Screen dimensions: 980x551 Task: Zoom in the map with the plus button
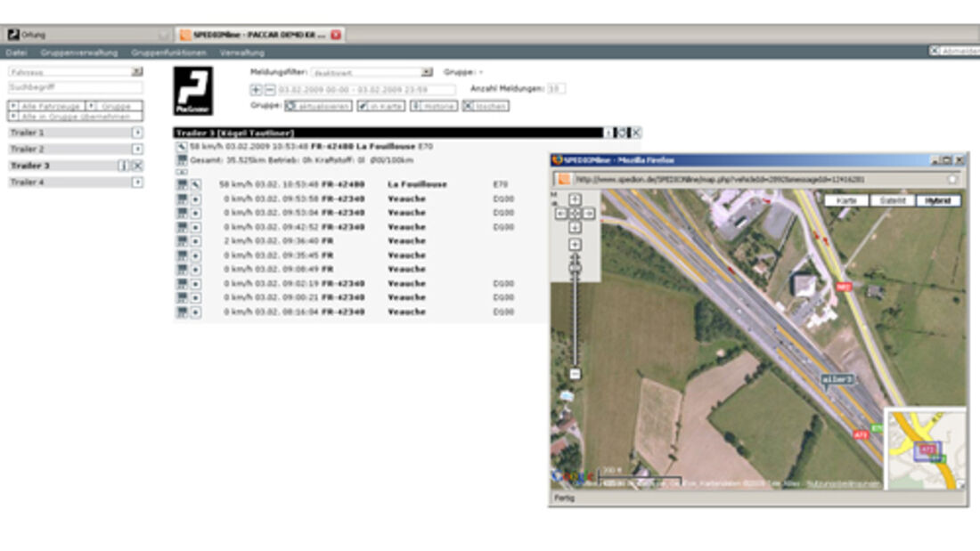(575, 244)
